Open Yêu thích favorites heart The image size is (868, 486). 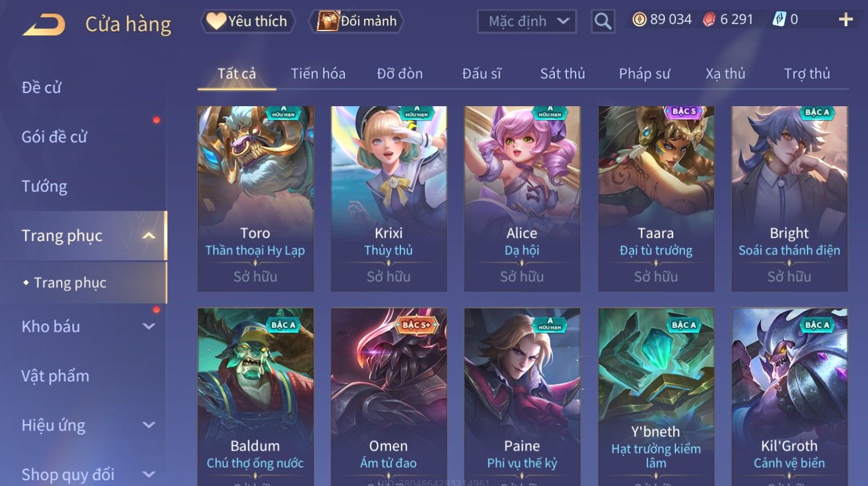[x=216, y=21]
